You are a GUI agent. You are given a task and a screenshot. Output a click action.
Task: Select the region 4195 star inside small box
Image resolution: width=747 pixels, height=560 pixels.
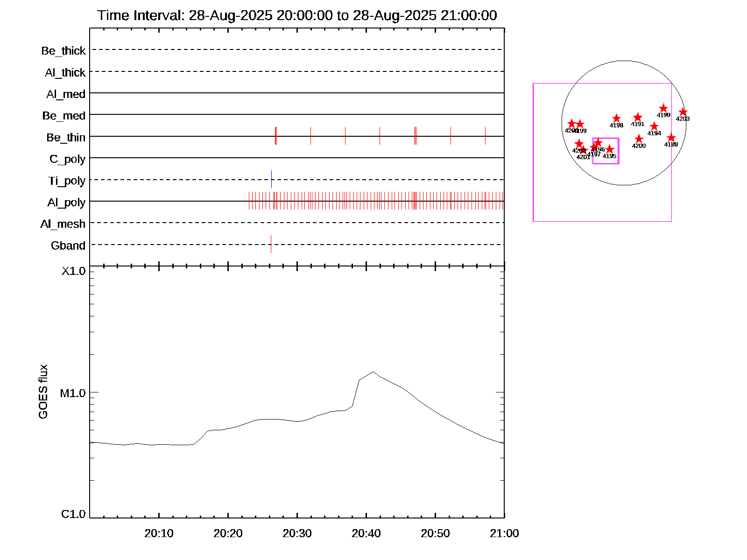coord(609,149)
